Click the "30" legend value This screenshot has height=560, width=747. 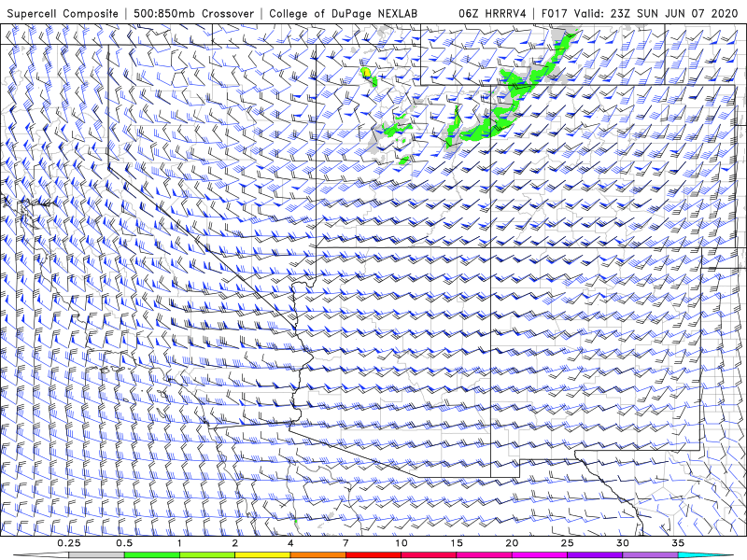(623, 543)
